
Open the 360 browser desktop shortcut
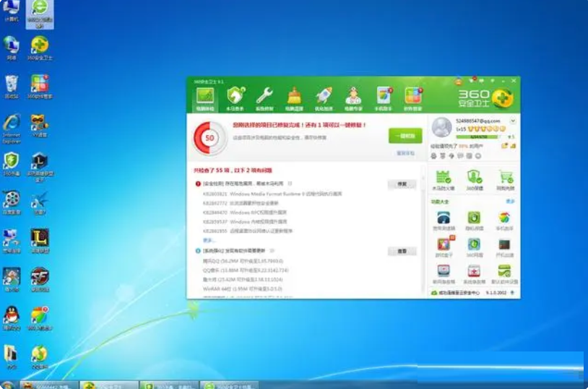tap(40, 13)
